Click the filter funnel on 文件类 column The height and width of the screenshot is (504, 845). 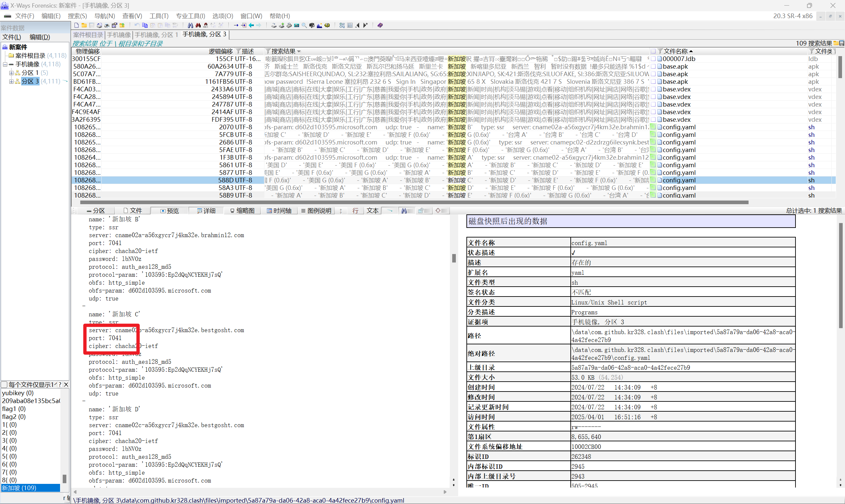coord(812,51)
